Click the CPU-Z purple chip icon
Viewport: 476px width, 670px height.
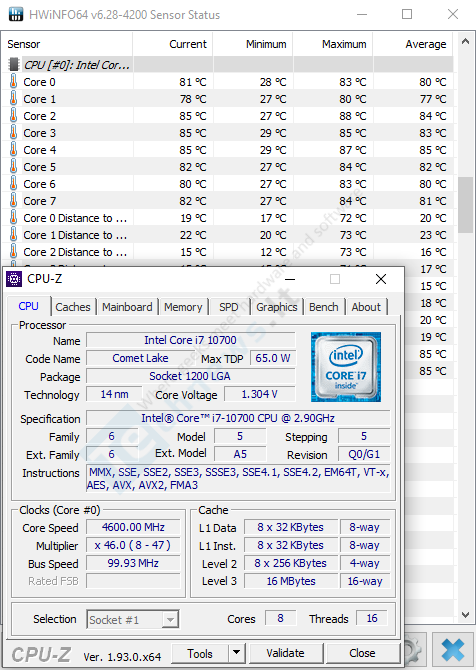pyautogui.click(x=14, y=279)
